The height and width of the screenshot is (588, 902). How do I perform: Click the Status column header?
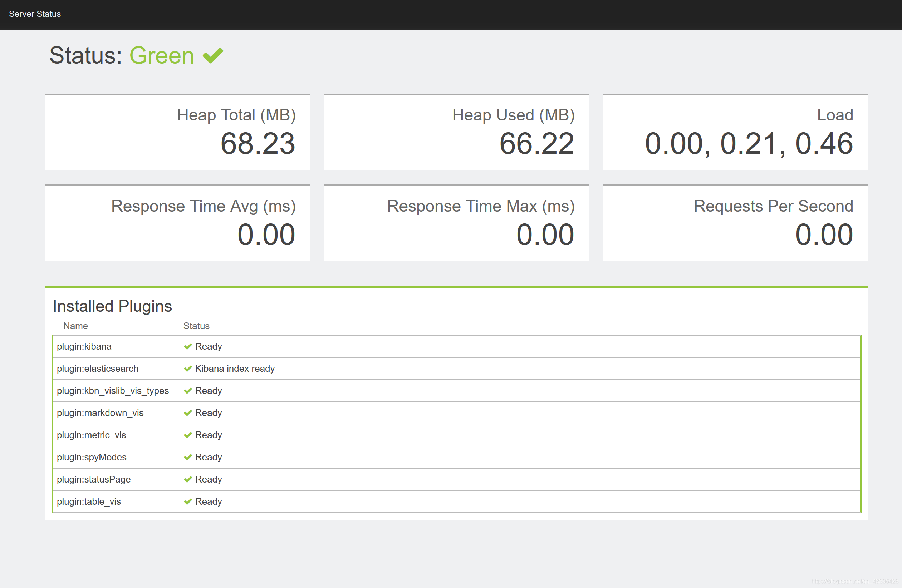[196, 326]
